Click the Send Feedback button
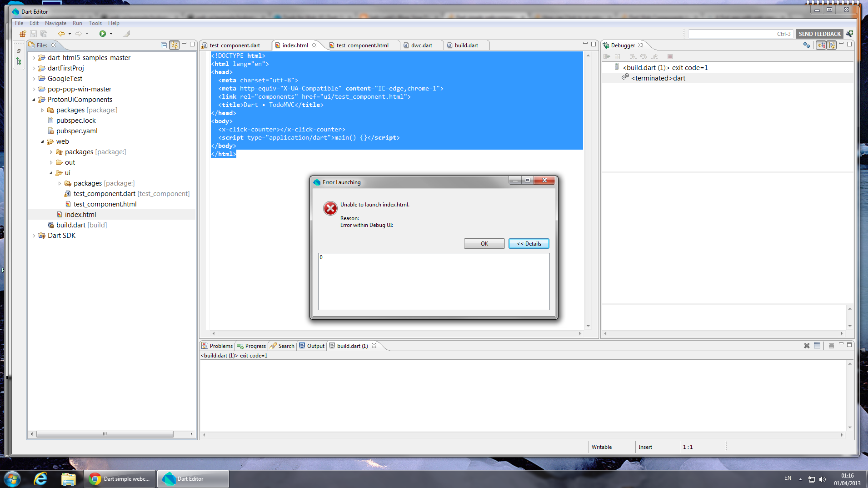868x488 pixels. [820, 34]
